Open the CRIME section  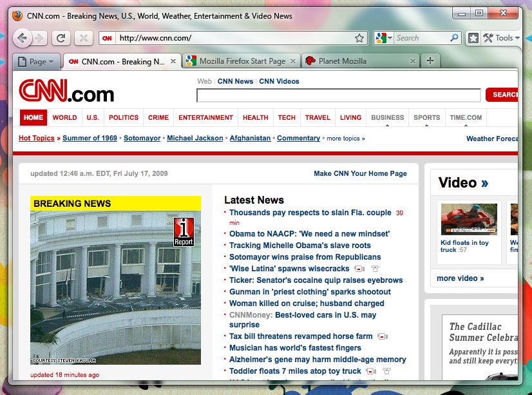[x=158, y=118]
